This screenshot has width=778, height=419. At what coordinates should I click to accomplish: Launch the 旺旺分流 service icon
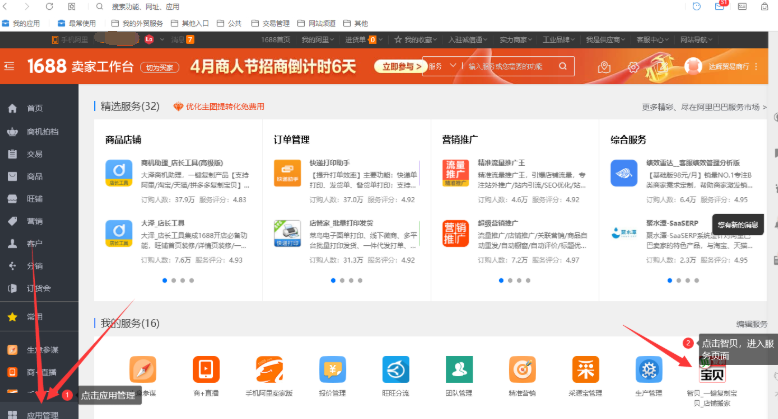click(395, 369)
